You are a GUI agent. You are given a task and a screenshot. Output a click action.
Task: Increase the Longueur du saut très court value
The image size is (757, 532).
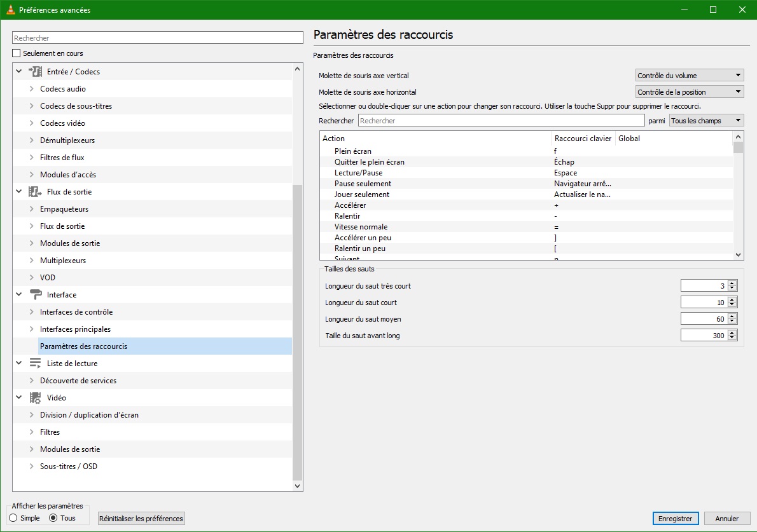732,283
